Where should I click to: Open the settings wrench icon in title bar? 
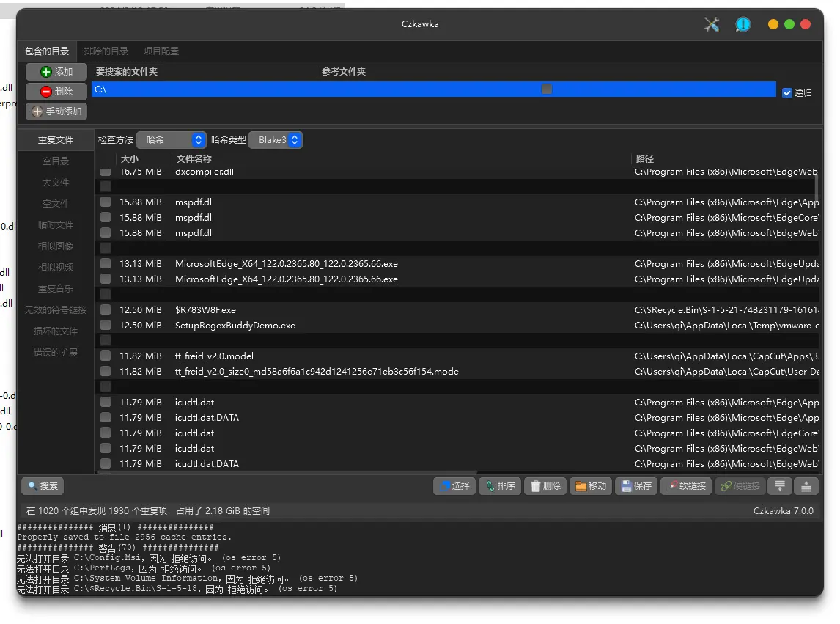click(x=711, y=24)
